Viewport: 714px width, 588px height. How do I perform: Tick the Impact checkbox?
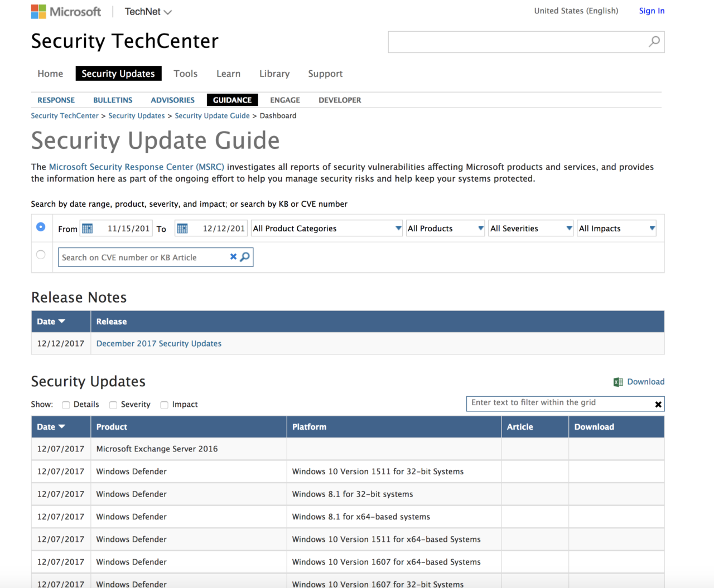165,405
